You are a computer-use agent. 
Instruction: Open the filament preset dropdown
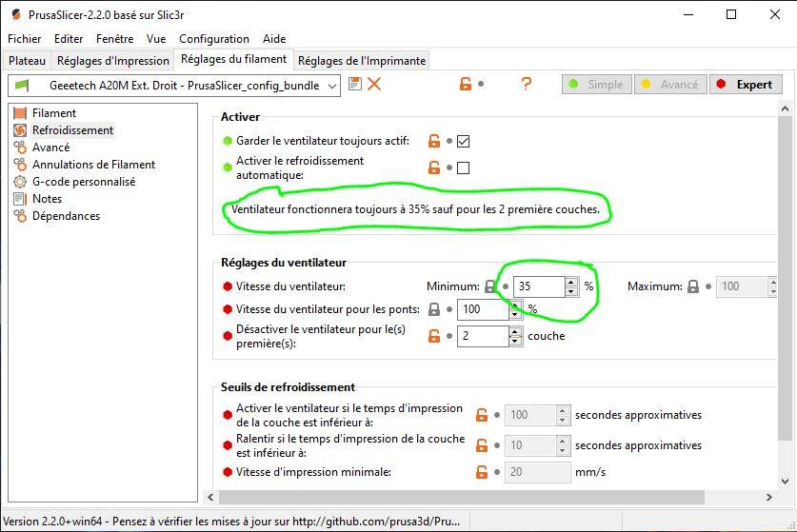[332, 86]
